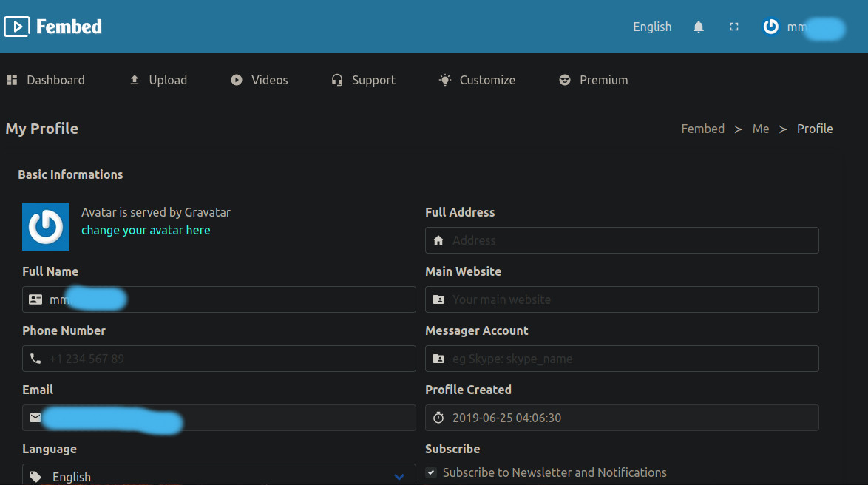
Task: Click the Me breadcrumb link
Action: click(761, 129)
